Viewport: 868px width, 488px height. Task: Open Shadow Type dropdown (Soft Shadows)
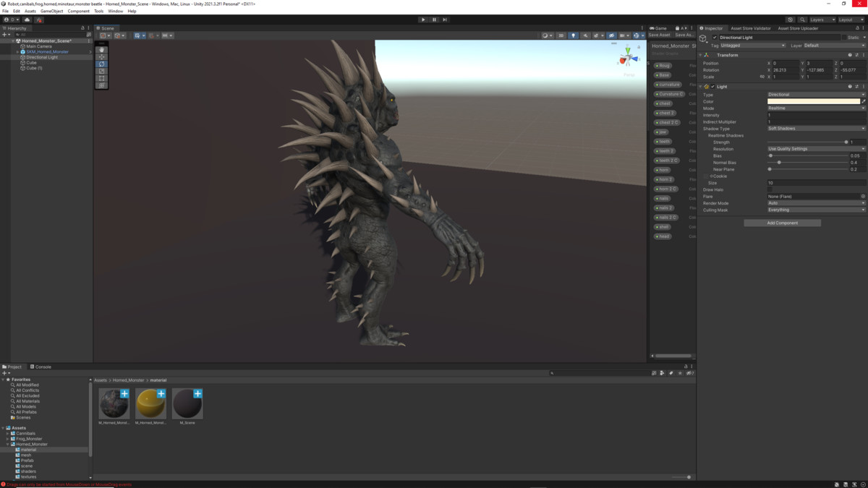point(816,129)
